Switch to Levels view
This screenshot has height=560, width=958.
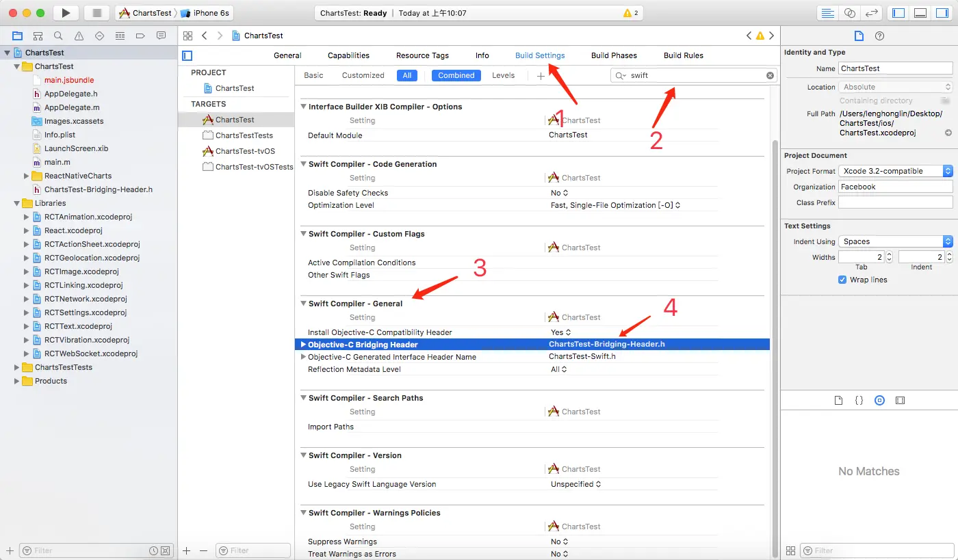click(503, 75)
